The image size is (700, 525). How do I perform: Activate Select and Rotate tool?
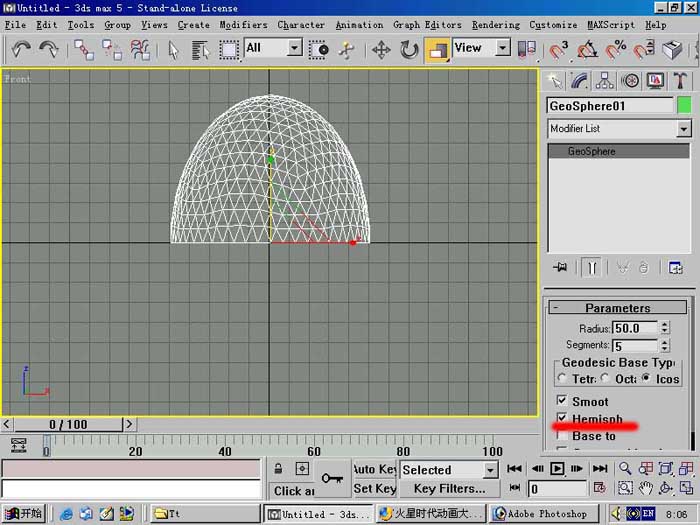[408, 50]
